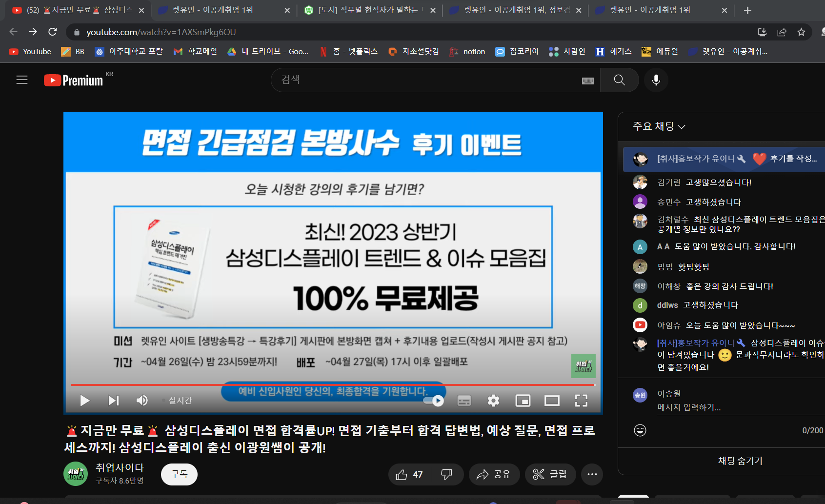Open the YouTube hamburger guide menu
The height and width of the screenshot is (504, 825).
[x=22, y=80]
